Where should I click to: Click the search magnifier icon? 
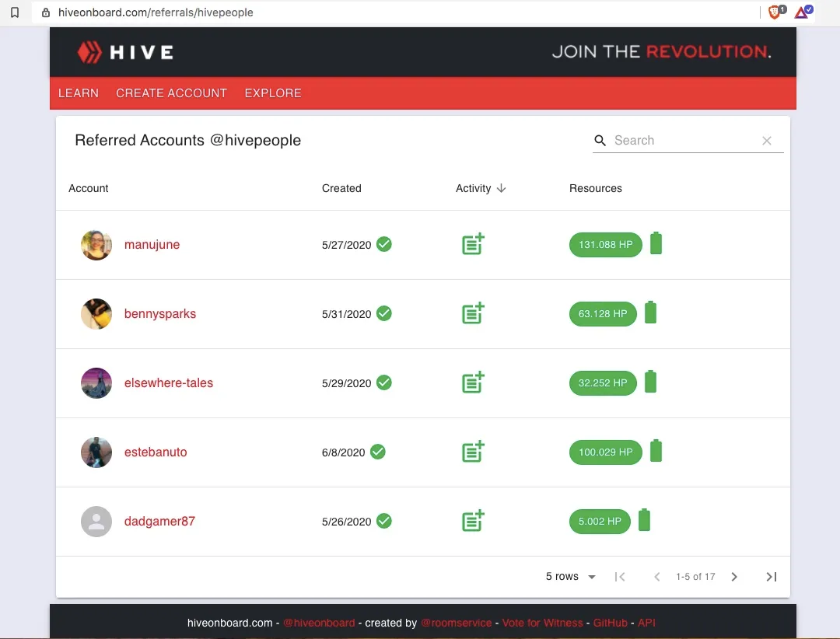coord(600,141)
